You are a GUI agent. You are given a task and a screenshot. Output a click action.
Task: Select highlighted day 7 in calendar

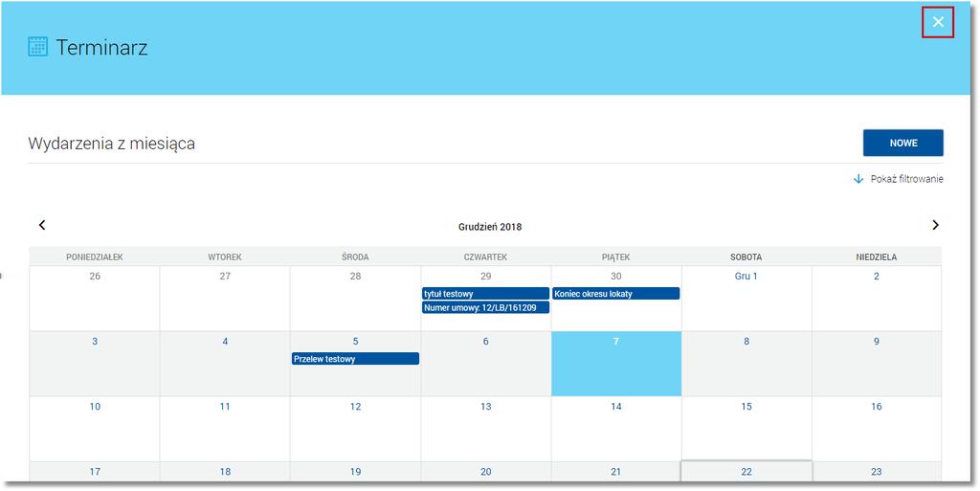pos(616,364)
